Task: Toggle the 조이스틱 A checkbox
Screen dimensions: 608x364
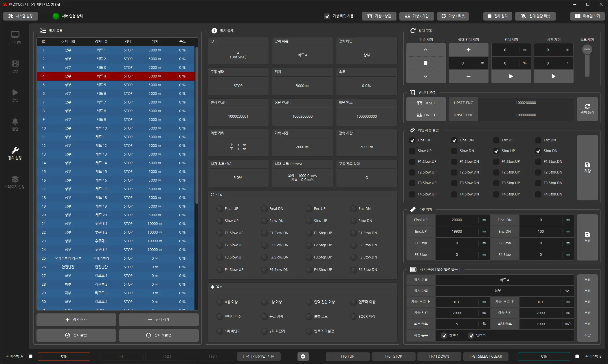Action: (x=30, y=356)
